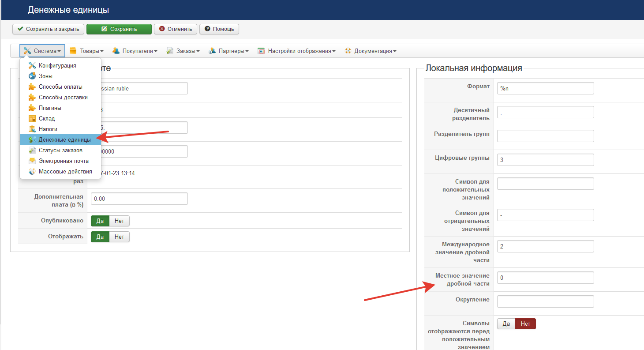
Task: Click the Символ для отрицательных значений field
Action: coord(545,215)
